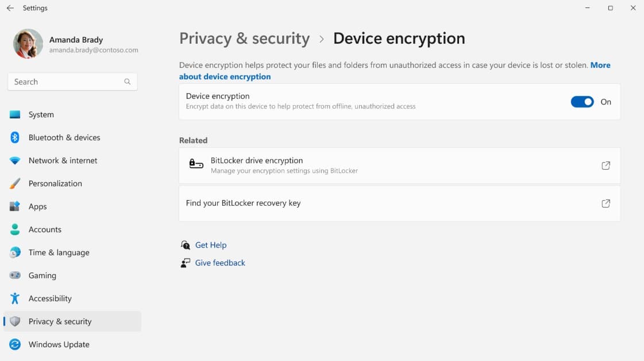Click the Get Help headset icon
The width and height of the screenshot is (644, 361).
(x=185, y=245)
